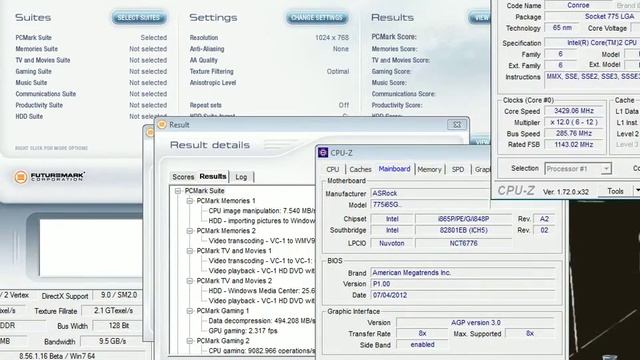Screen dimensions: 640x360
Task: Click the Package Socket 775 LGA field
Action: (593, 17)
